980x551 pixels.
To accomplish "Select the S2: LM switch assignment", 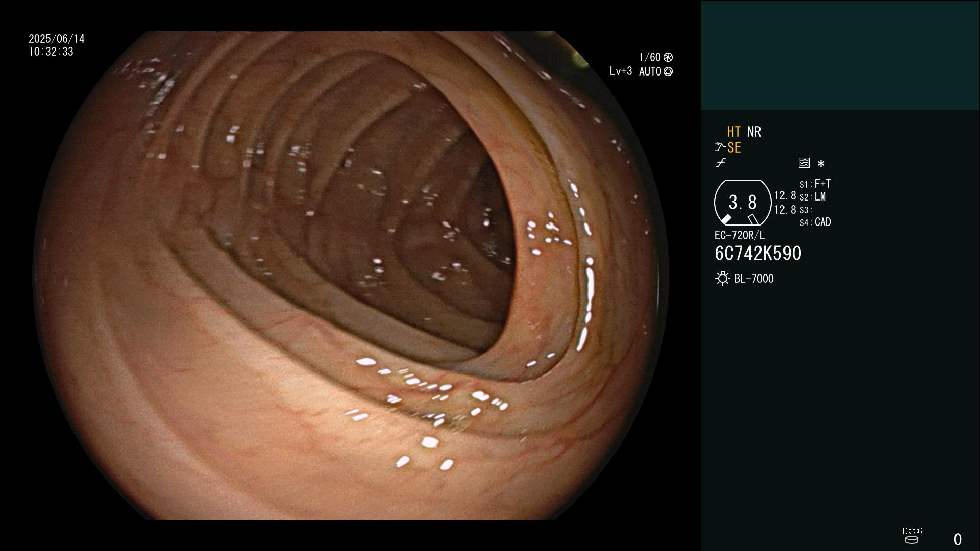I will coord(813,196).
